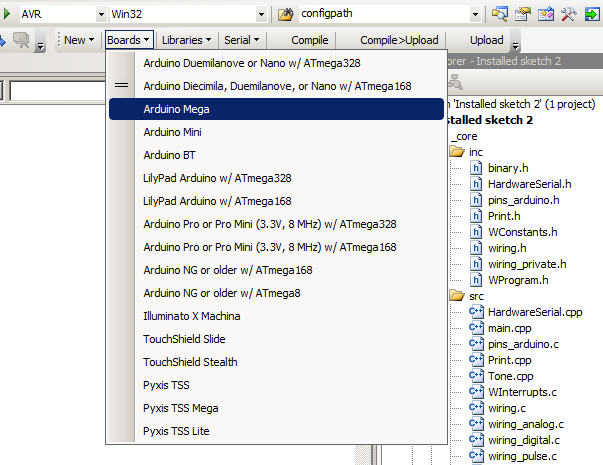Choose TouchShield Slide board

pyautogui.click(x=277, y=339)
